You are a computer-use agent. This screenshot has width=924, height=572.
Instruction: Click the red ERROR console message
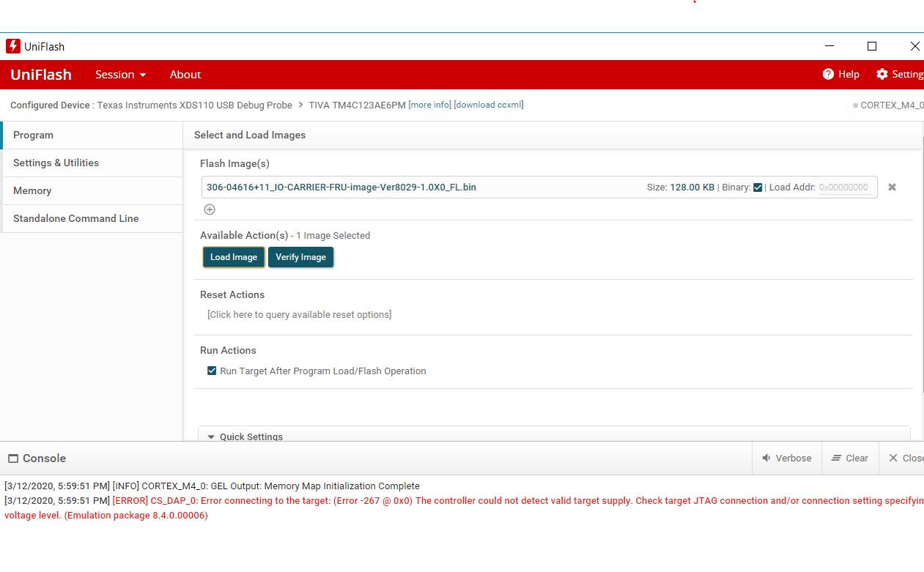coord(464,508)
